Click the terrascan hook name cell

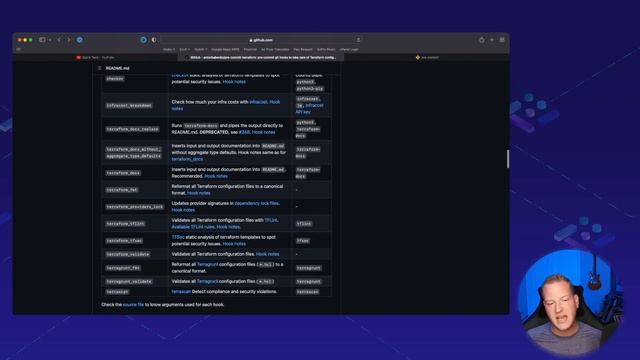pyautogui.click(x=117, y=292)
